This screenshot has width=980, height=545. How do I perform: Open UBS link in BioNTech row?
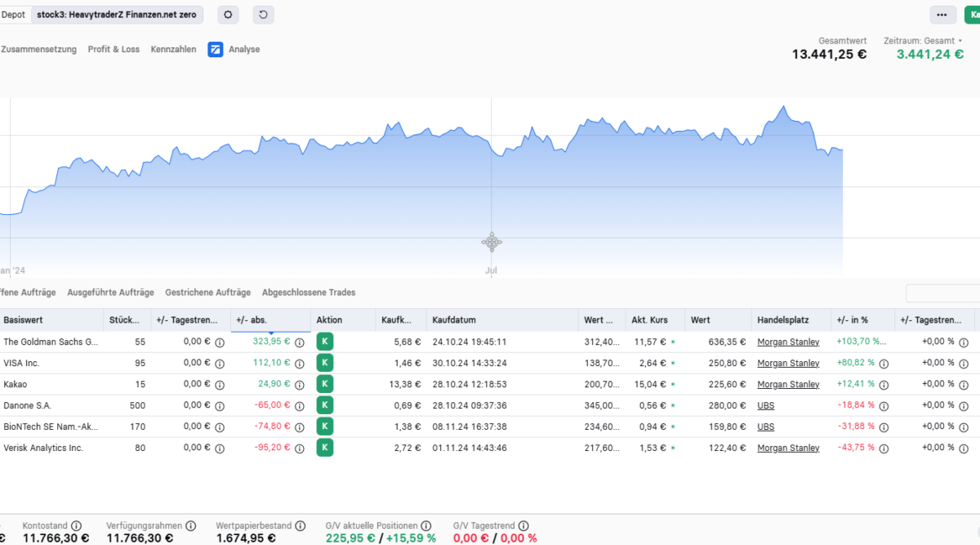click(766, 427)
